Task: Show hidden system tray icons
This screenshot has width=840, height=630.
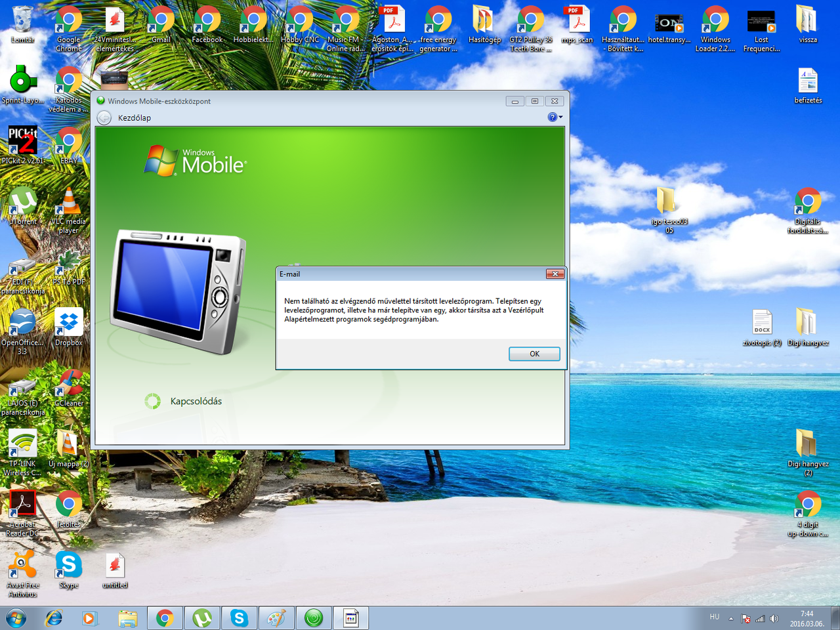Action: tap(730, 618)
